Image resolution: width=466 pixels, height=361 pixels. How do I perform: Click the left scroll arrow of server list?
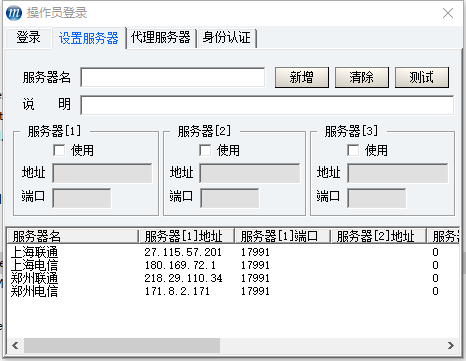15,345
